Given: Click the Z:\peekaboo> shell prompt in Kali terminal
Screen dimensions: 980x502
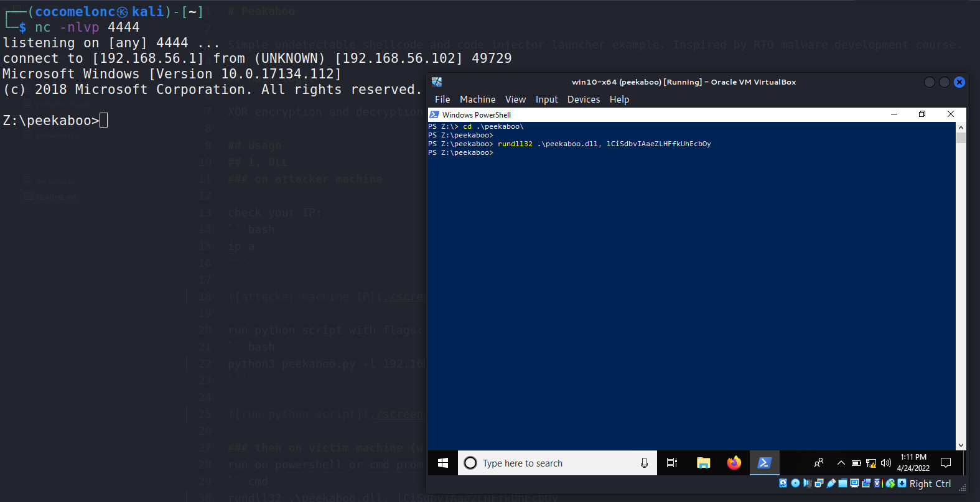Looking at the screenshot, I should 51,121.
